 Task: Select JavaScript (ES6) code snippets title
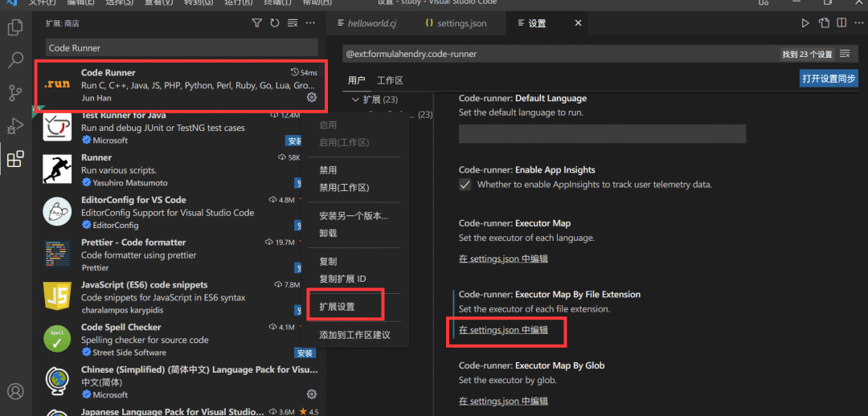144,284
